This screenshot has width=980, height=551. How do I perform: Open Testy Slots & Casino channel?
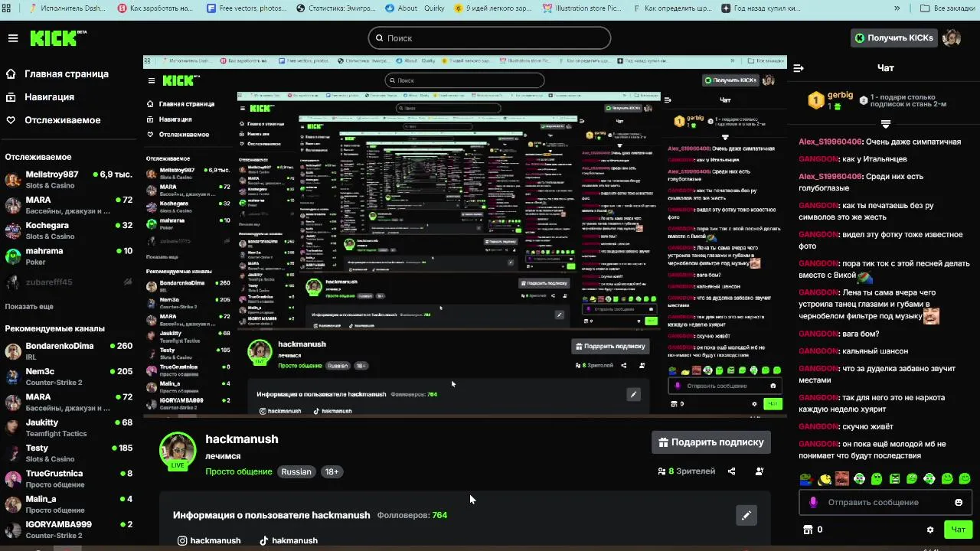69,453
